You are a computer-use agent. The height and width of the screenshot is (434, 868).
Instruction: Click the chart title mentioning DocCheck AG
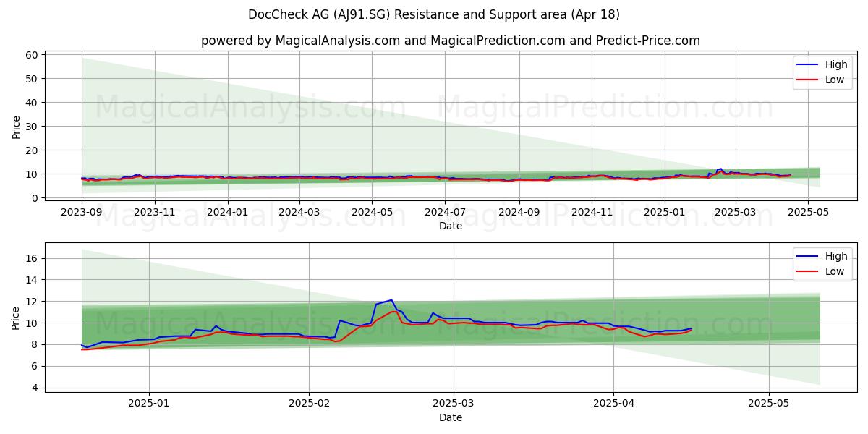[434, 14]
